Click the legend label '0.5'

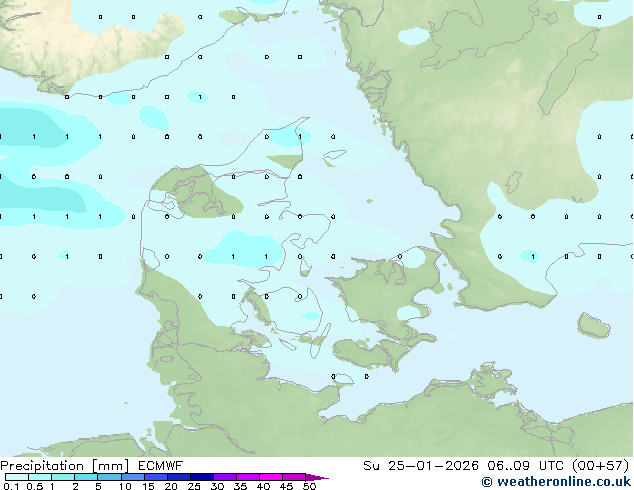pyautogui.click(x=35, y=486)
